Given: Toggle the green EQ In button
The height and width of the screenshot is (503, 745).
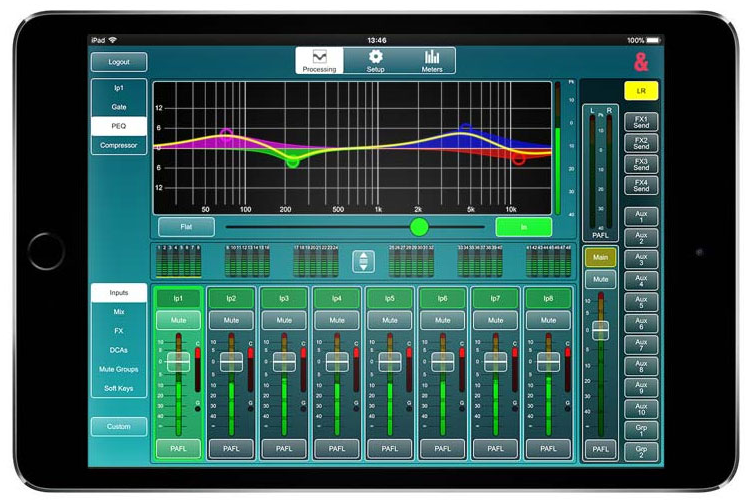Looking at the screenshot, I should pos(524,227).
